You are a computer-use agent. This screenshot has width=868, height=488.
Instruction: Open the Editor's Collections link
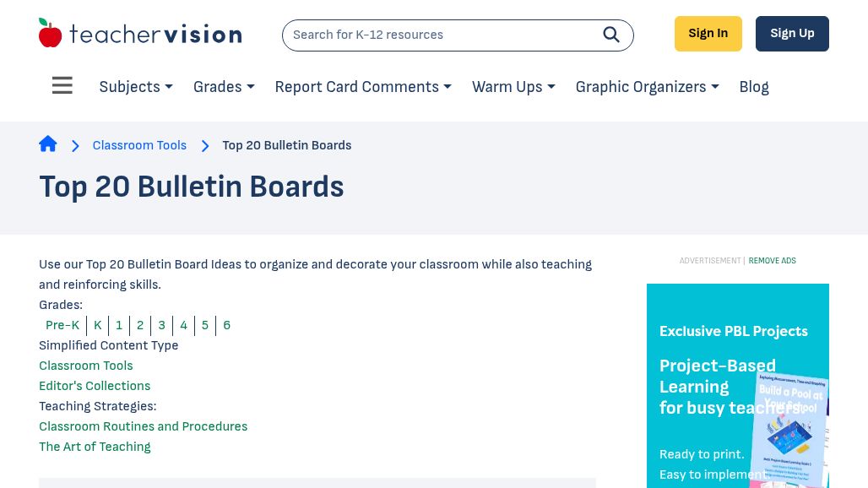pos(95,386)
